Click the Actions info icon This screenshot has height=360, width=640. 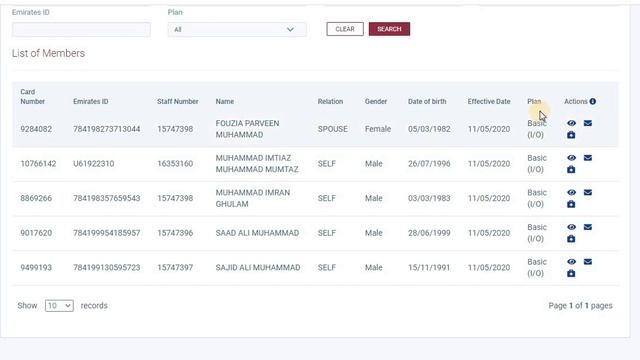(x=593, y=101)
